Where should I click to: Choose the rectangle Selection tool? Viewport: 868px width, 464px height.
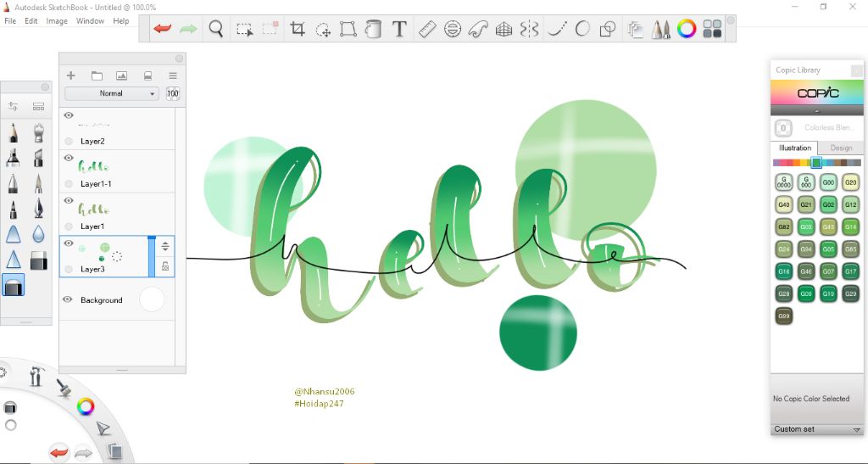pyautogui.click(x=244, y=30)
